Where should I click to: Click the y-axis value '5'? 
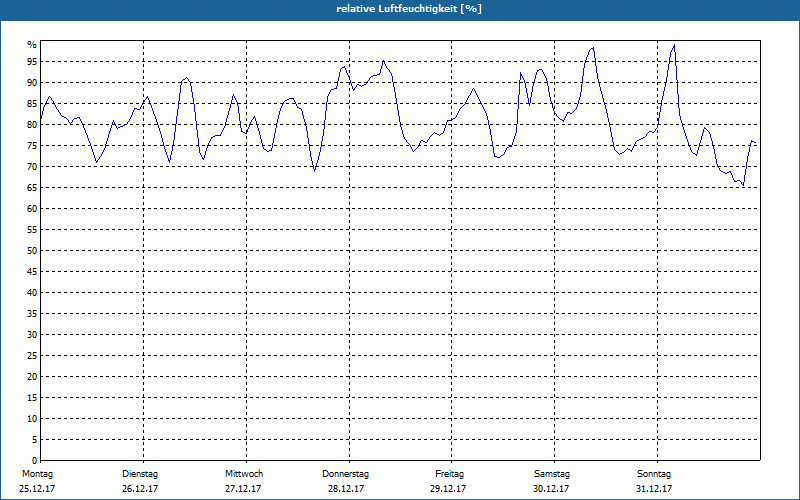point(35,439)
